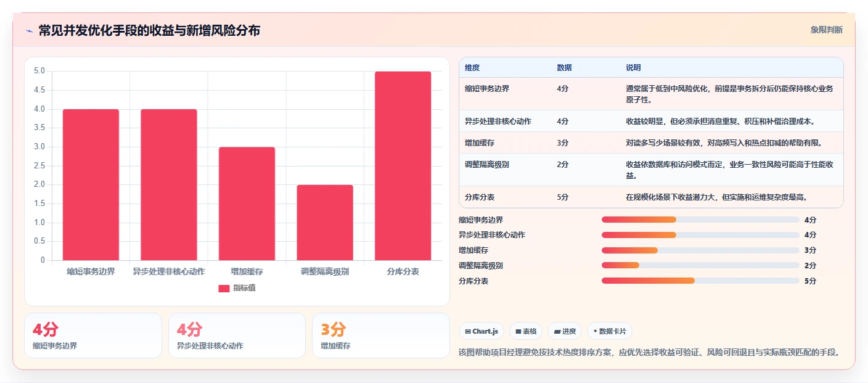Click the footer note starting 该图帮助项目经理
This screenshot has height=383, width=868.
tap(649, 352)
